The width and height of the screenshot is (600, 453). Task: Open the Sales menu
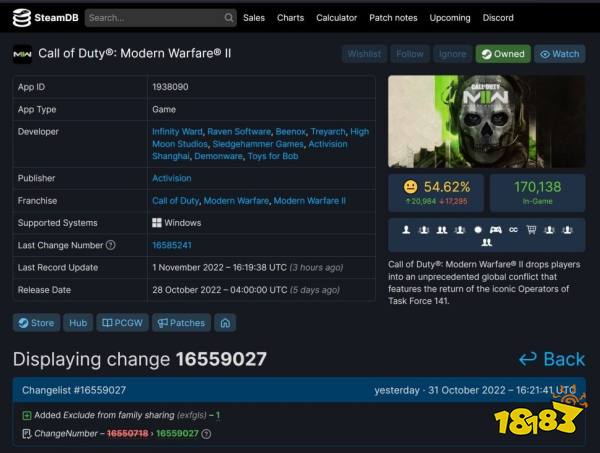coord(254,18)
